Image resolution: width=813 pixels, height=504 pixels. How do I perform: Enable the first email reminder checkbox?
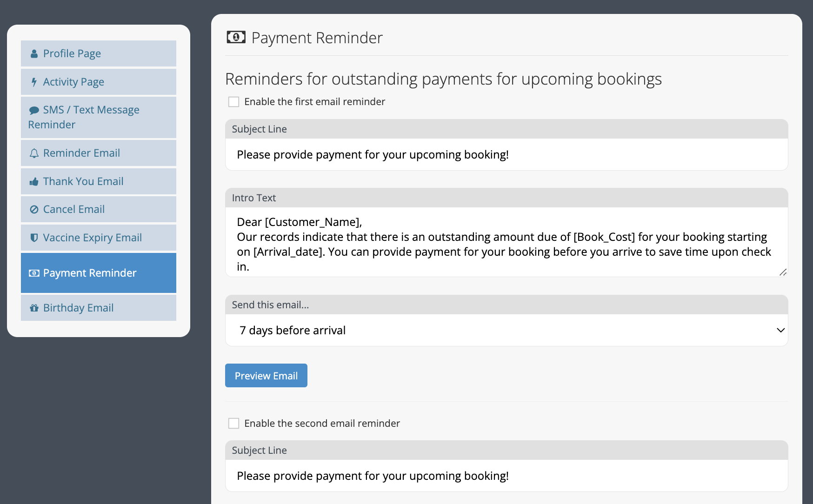pyautogui.click(x=233, y=102)
